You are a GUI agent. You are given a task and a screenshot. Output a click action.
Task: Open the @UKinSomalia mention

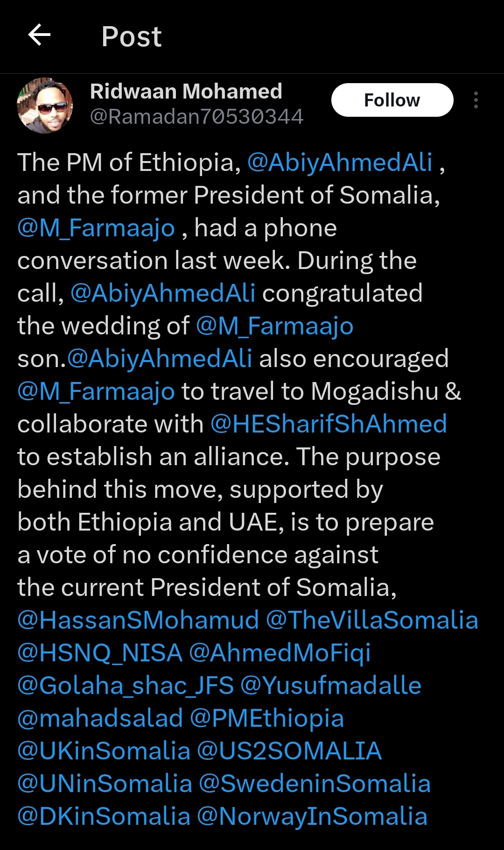point(104,751)
